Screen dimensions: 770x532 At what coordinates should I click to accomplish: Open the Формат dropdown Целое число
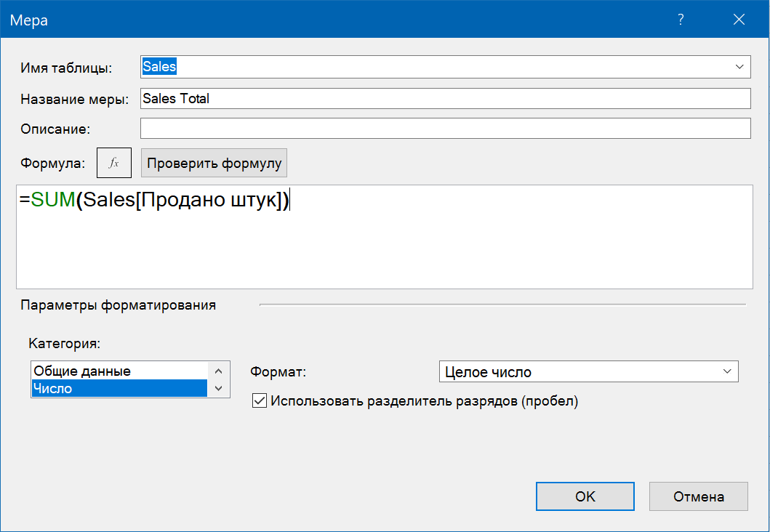tap(588, 372)
